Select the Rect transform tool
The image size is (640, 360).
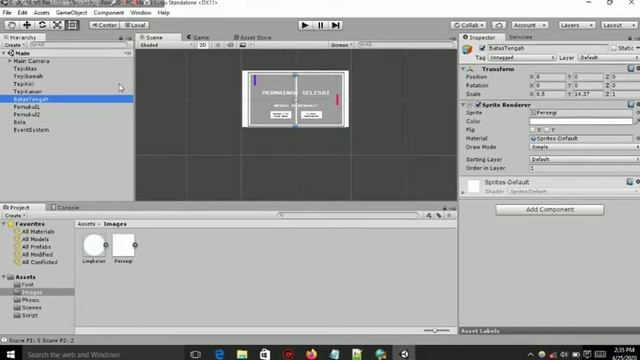[x=72, y=25]
